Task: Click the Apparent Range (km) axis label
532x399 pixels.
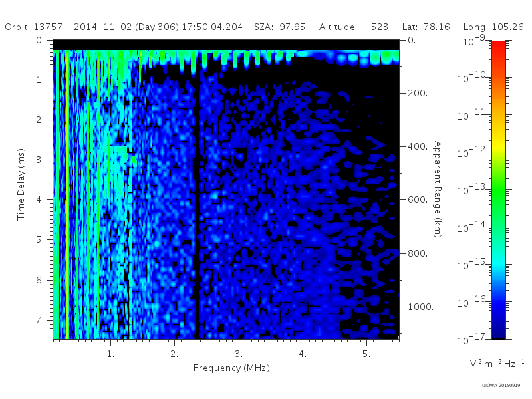Action: coord(438,190)
